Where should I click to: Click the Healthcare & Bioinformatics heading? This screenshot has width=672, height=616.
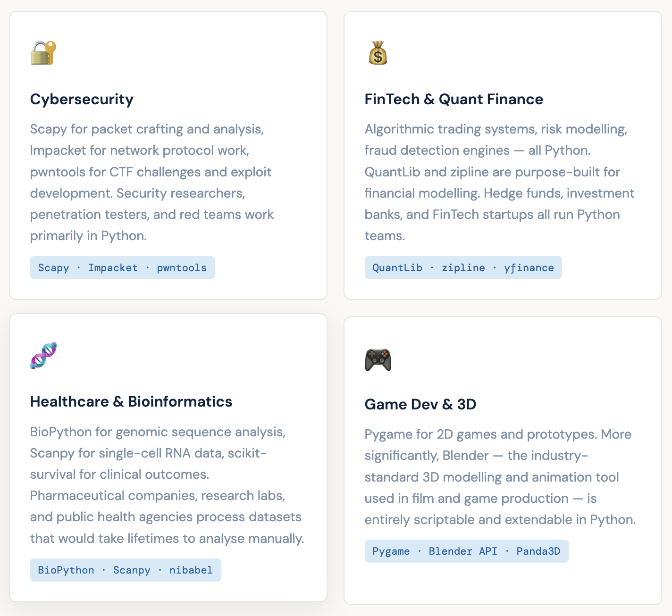coord(131,401)
